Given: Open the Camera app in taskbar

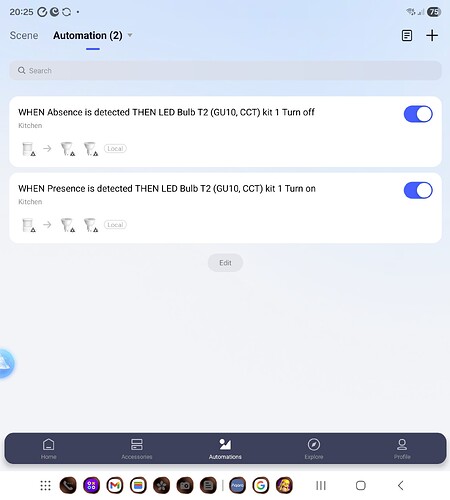Looking at the screenshot, I should [185, 485].
